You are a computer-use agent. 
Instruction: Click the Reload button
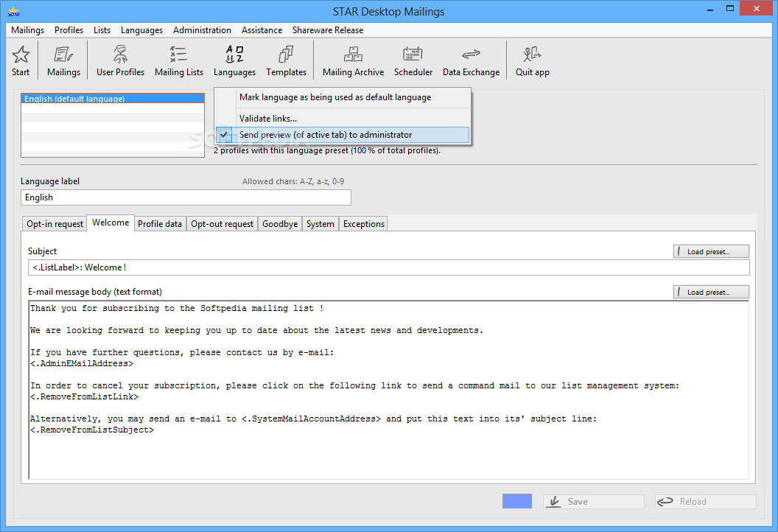tap(706, 502)
